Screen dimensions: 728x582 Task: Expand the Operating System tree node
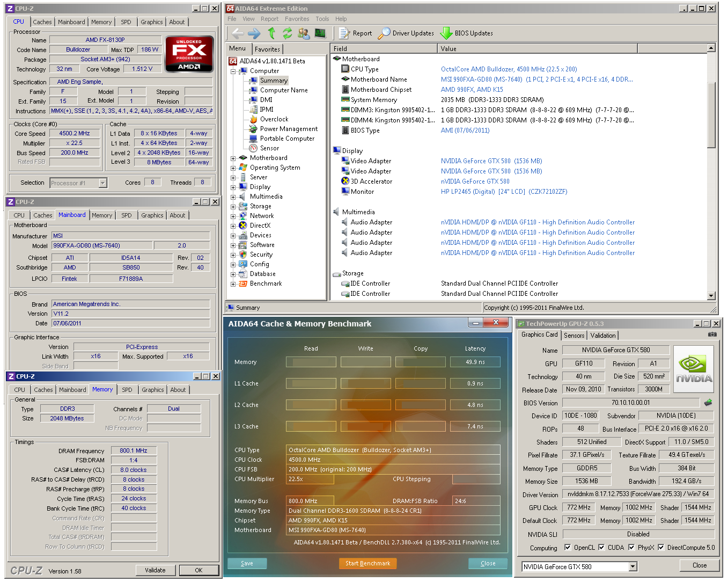pyautogui.click(x=233, y=168)
